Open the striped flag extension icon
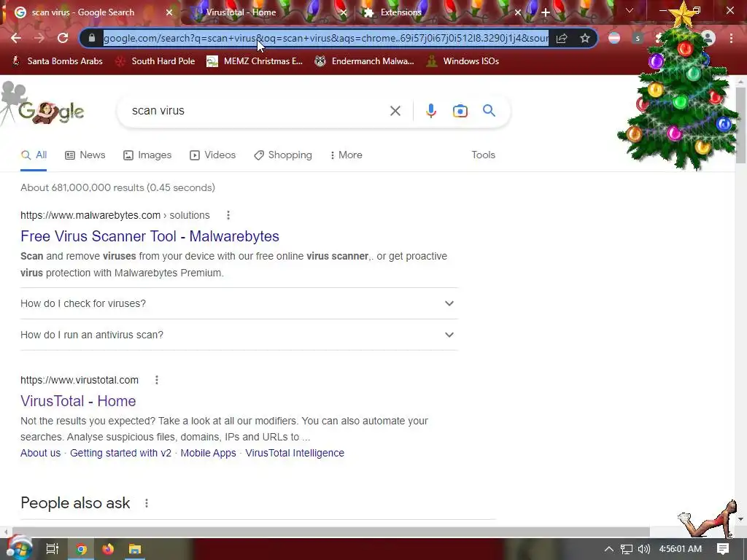The image size is (747, 560). (614, 38)
